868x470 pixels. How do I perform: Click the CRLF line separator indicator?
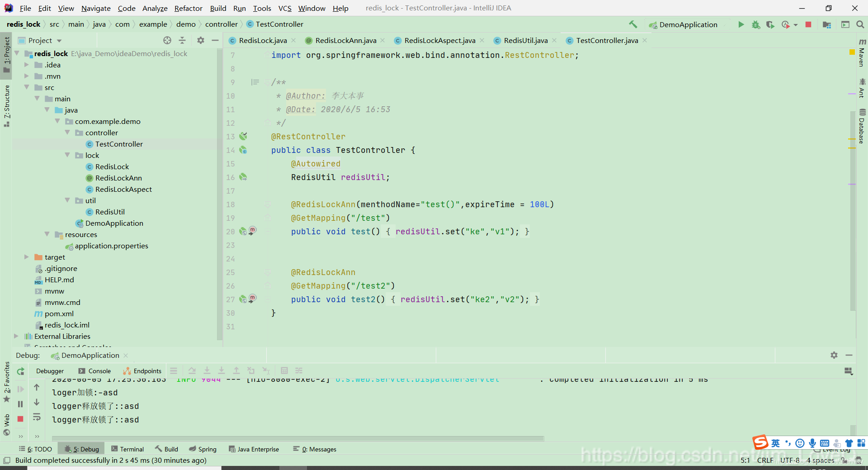pyautogui.click(x=765, y=460)
